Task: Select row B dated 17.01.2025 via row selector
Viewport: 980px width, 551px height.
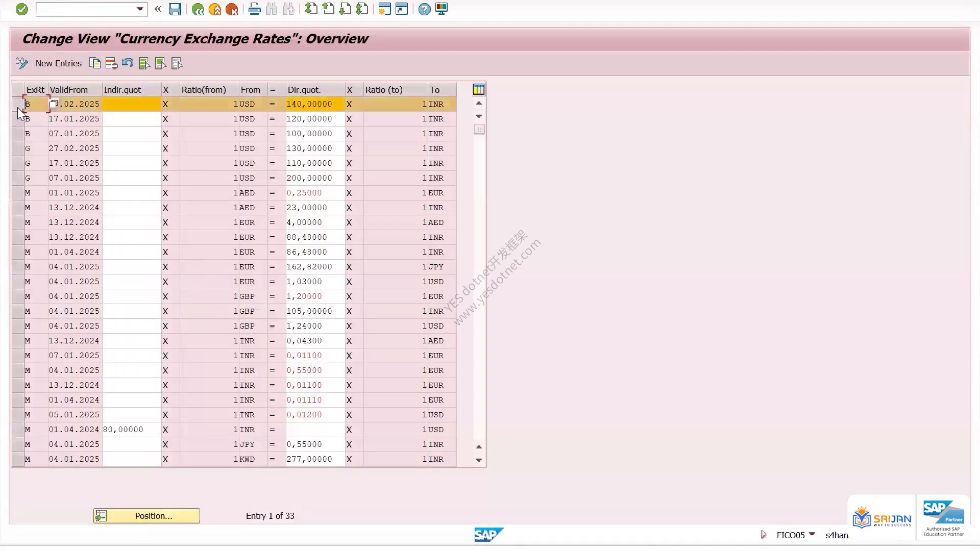Action: (18, 119)
